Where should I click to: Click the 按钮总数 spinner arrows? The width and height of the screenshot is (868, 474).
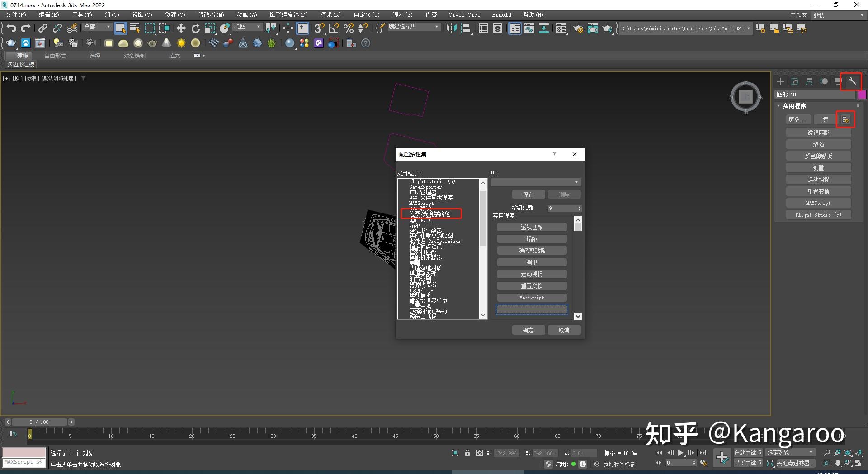click(x=579, y=208)
